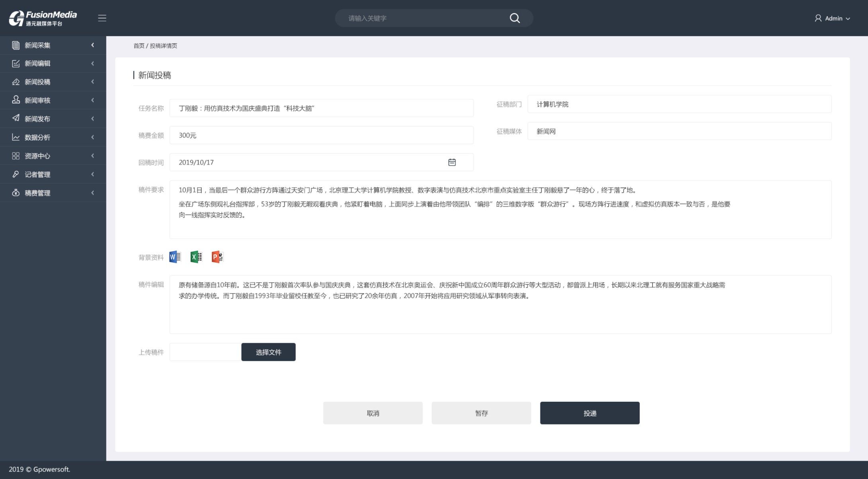Select the 新闻采集 sidebar icon

pyautogui.click(x=16, y=45)
